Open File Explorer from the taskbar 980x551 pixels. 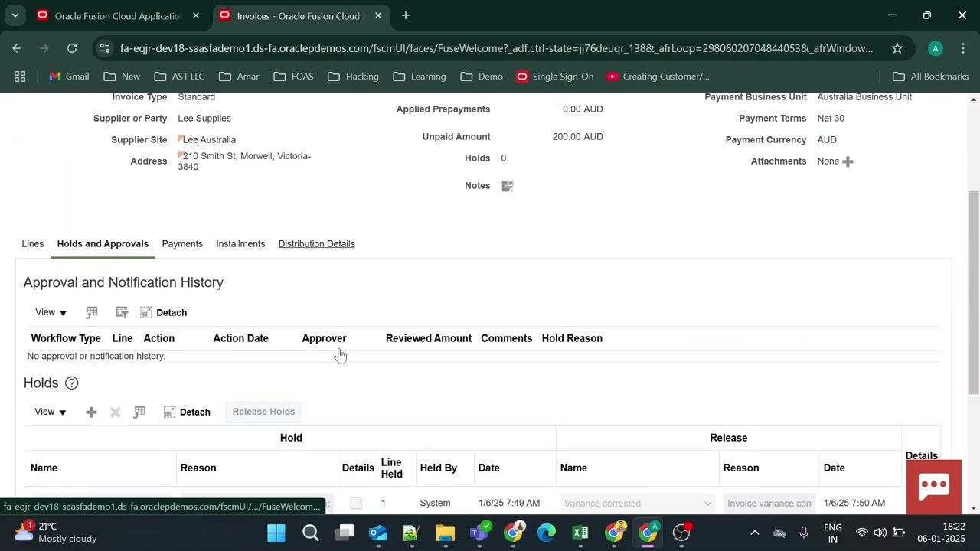click(445, 533)
